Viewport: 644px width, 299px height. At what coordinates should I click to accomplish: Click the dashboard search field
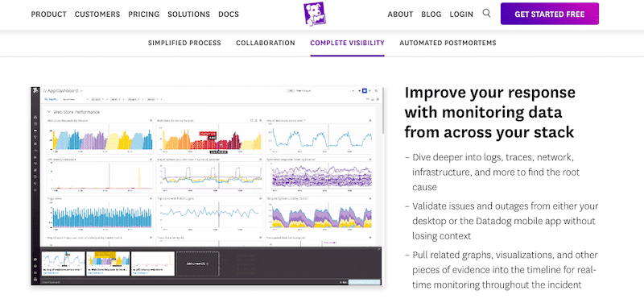tap(52, 99)
